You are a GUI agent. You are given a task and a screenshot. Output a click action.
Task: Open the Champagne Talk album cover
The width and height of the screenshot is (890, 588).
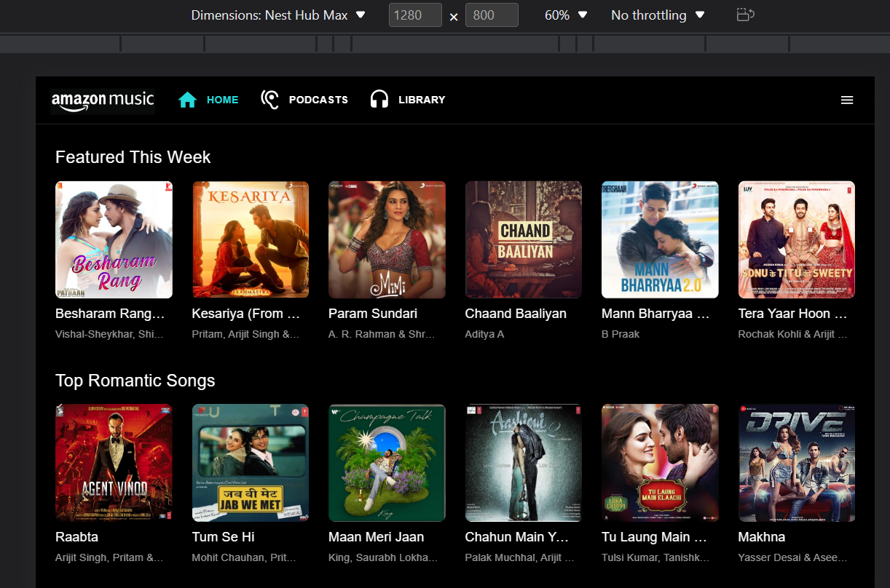[387, 463]
